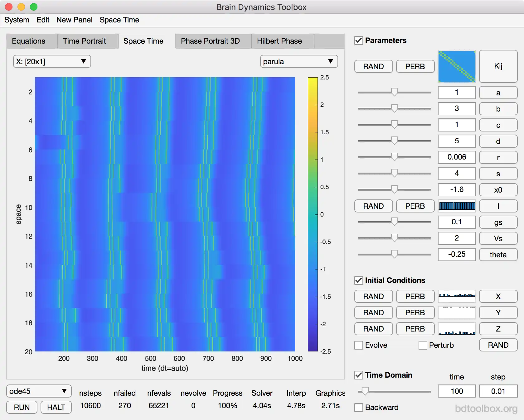This screenshot has width=524, height=420.
Task: Switch to the Time Portrait tab
Action: click(x=84, y=41)
